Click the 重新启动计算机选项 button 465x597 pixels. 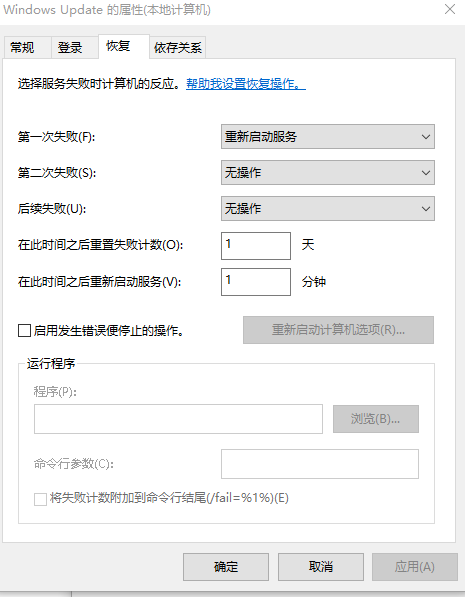click(x=338, y=330)
